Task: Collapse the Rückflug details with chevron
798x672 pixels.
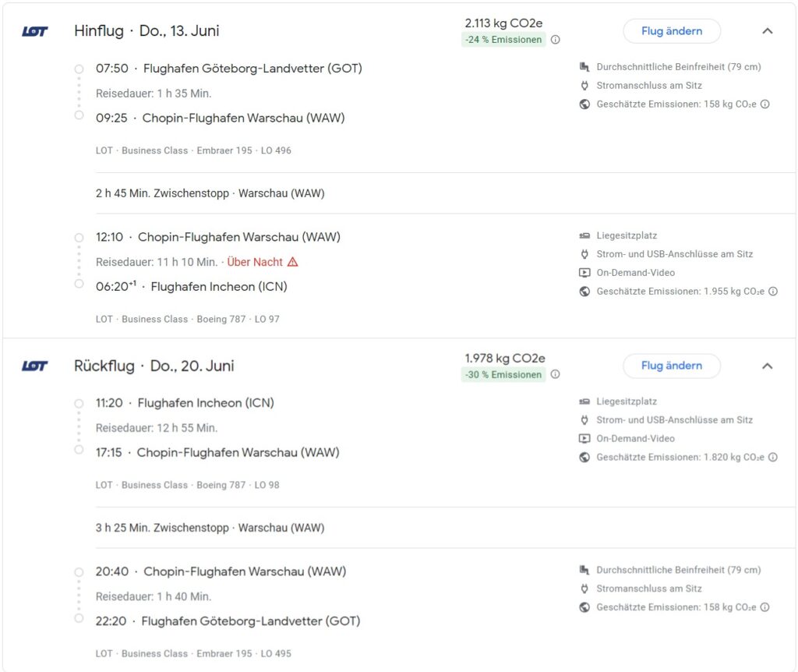Action: pos(768,366)
